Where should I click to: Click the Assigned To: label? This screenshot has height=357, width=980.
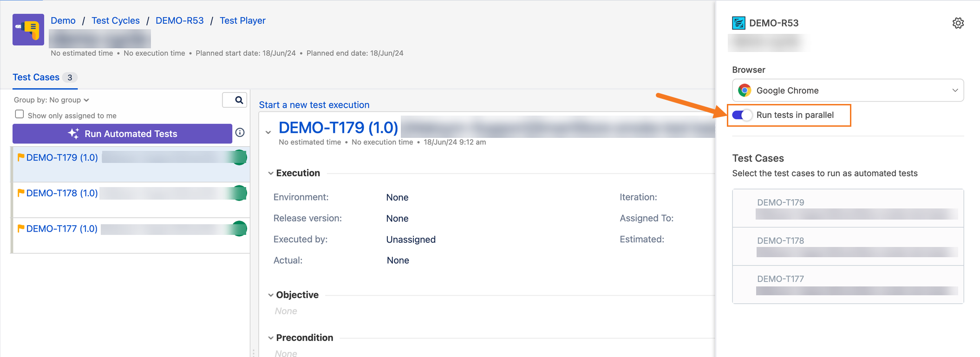pos(647,218)
